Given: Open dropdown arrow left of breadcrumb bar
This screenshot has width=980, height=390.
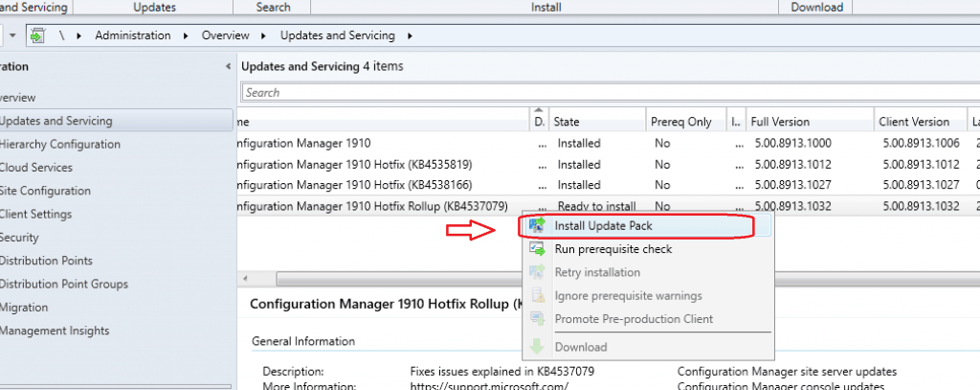Looking at the screenshot, I should tap(12, 35).
